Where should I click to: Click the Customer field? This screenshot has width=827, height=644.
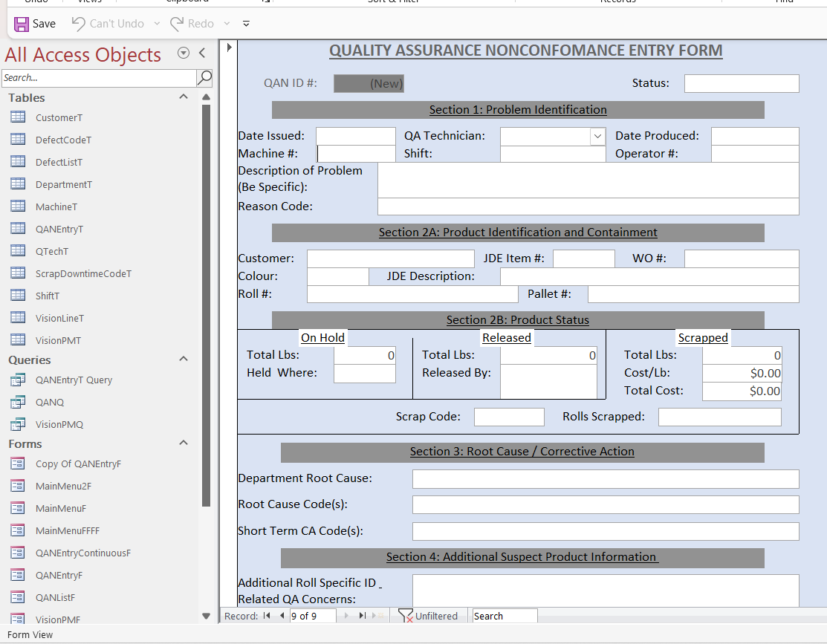point(390,258)
